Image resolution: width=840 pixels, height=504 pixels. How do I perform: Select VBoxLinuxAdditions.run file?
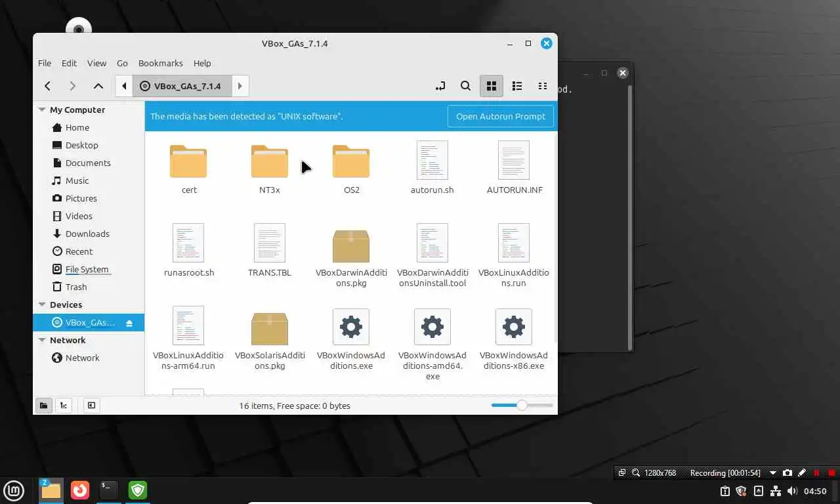click(x=514, y=256)
